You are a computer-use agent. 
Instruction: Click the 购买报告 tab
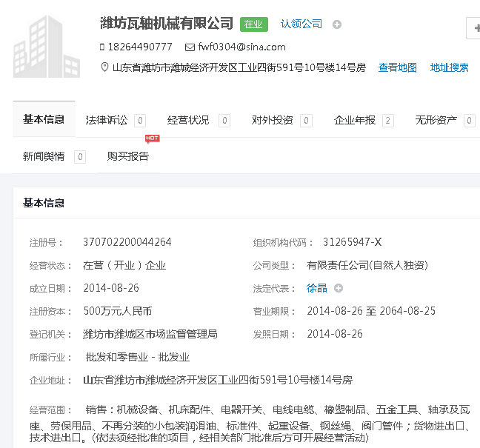(128, 156)
